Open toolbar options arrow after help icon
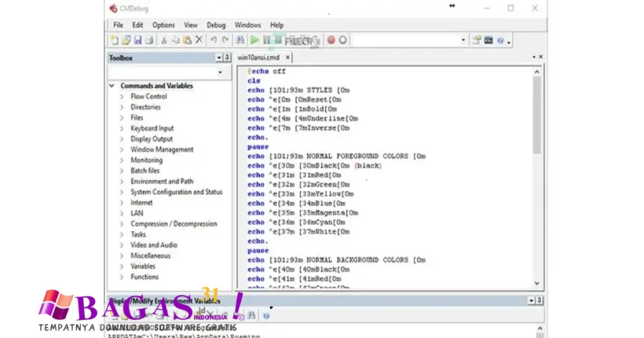Viewport: 644px width, 338px height. (509, 42)
